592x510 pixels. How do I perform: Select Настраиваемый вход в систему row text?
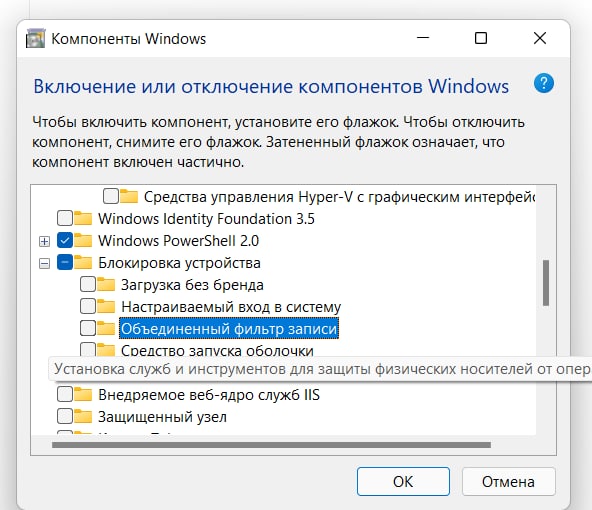coord(231,307)
